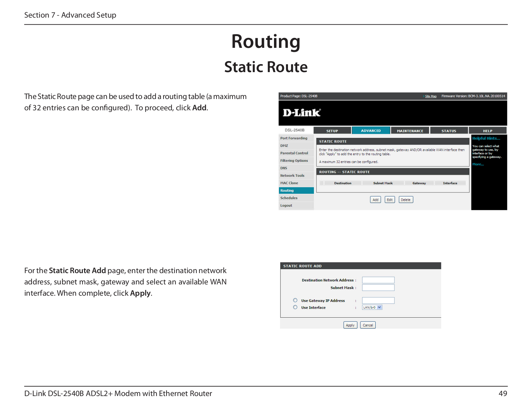Select the Routing sidebar item
This screenshot has height=411, width=532.
(296, 190)
